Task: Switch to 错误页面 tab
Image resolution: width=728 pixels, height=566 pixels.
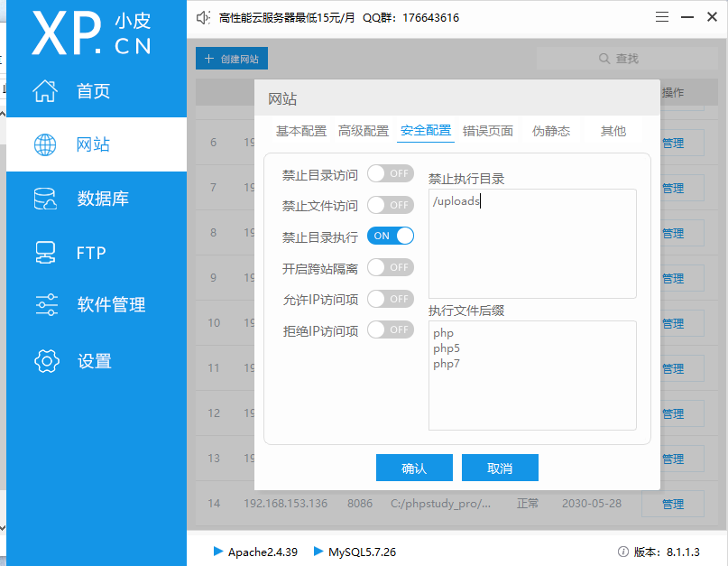Action: point(487,131)
